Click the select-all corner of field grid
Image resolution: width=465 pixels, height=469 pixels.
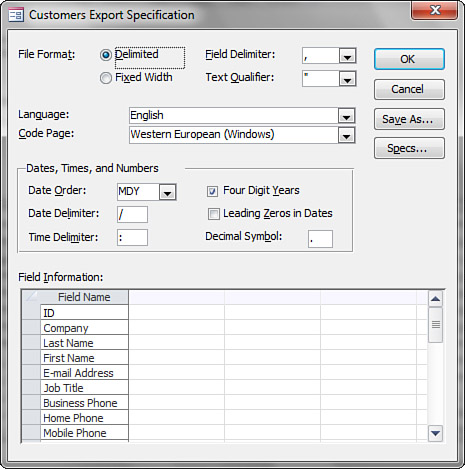click(x=31, y=297)
